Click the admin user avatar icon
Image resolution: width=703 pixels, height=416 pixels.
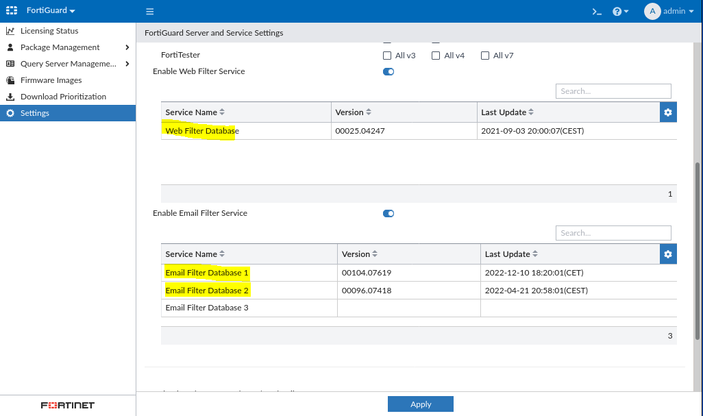653,11
